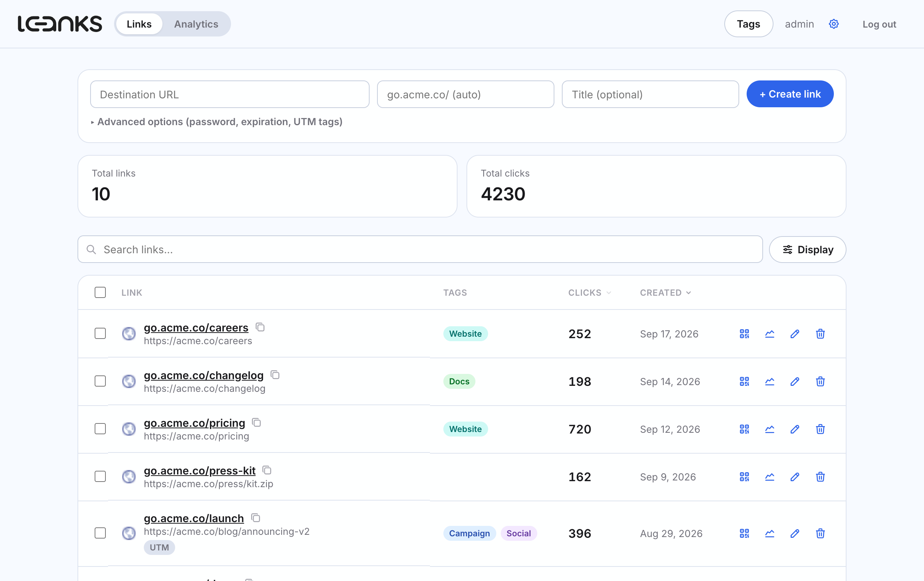Open analytics chart for go.acme.co/pricing
Viewport: 924px width, 581px height.
tap(770, 429)
